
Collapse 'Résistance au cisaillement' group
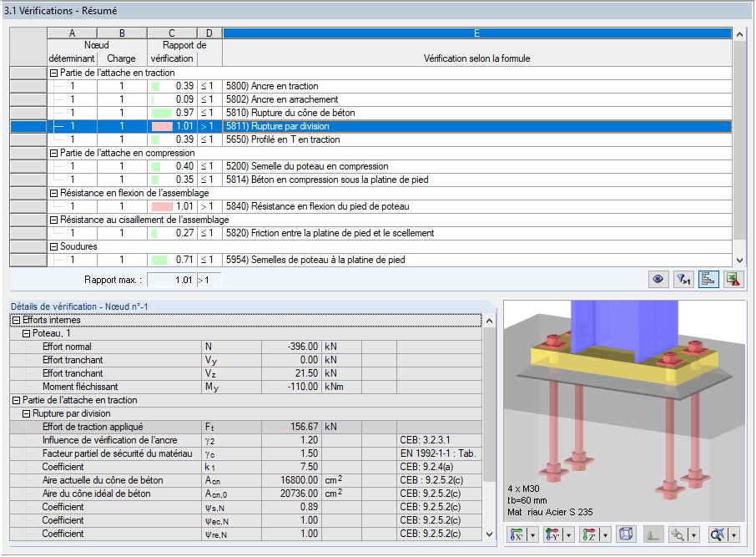pyautogui.click(x=54, y=220)
